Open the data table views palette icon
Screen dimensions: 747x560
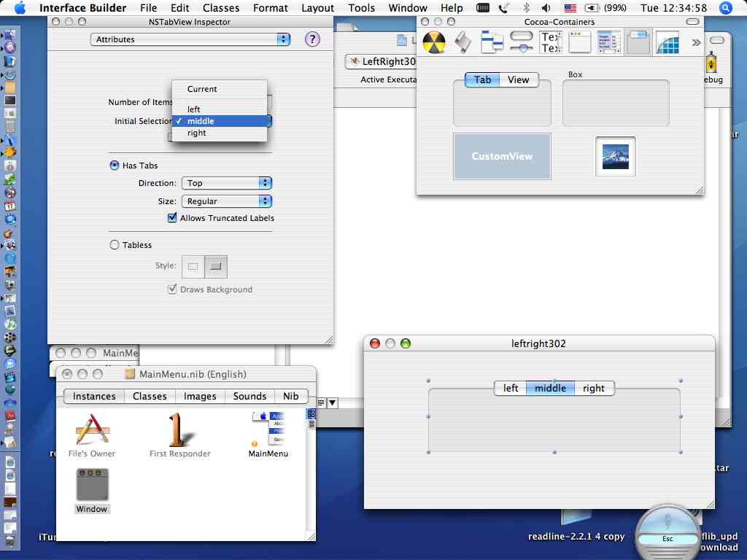609,42
